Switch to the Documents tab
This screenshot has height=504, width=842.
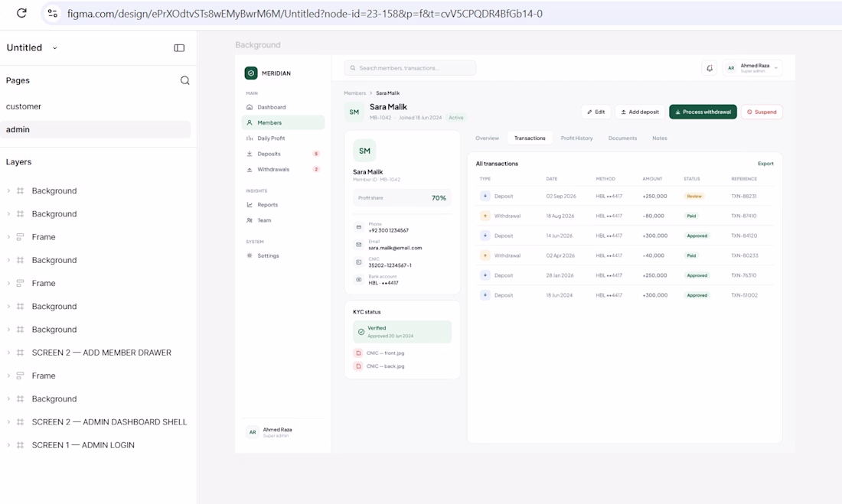tap(622, 138)
